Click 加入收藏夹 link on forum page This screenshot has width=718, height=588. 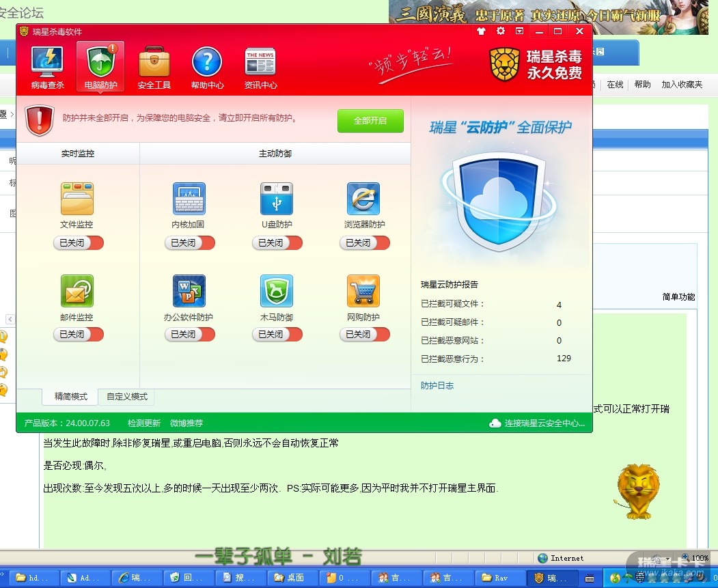(x=682, y=85)
